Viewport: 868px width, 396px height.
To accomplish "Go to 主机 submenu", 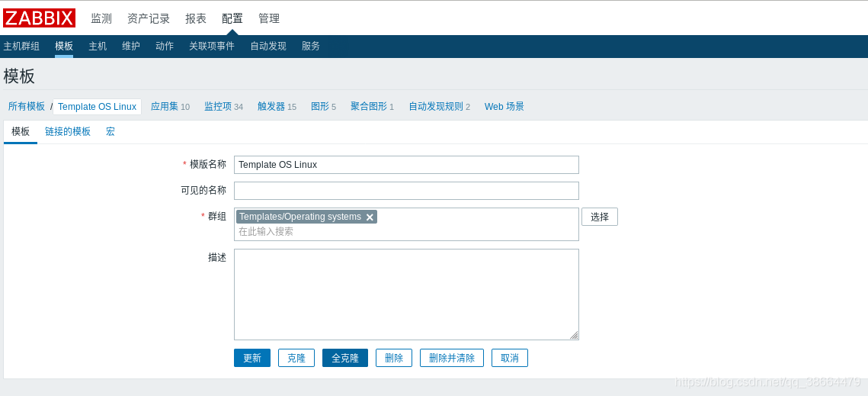I will (x=98, y=46).
